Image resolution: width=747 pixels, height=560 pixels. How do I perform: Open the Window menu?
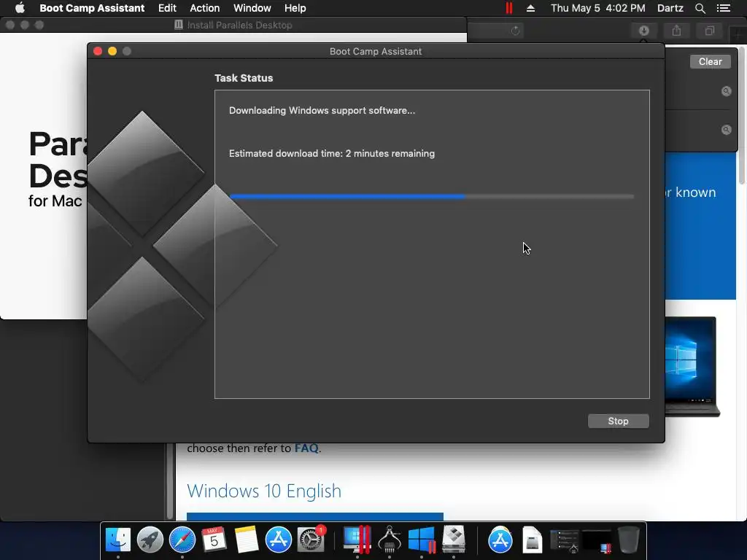tap(252, 8)
